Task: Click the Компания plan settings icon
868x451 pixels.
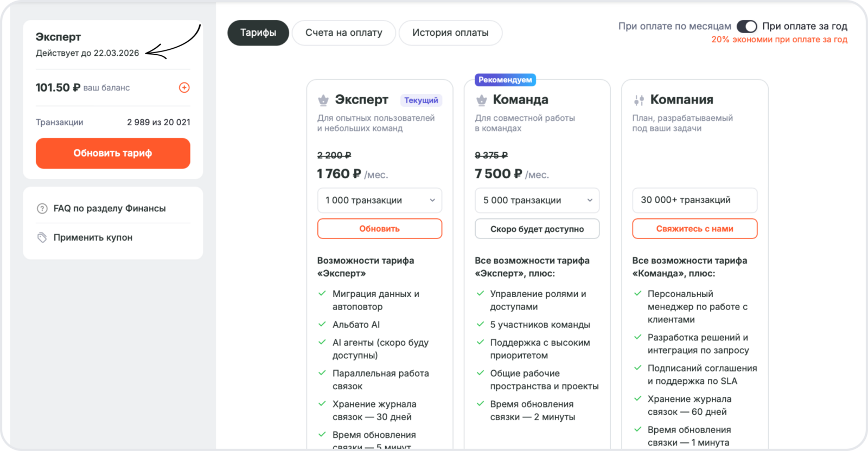Action: click(639, 100)
